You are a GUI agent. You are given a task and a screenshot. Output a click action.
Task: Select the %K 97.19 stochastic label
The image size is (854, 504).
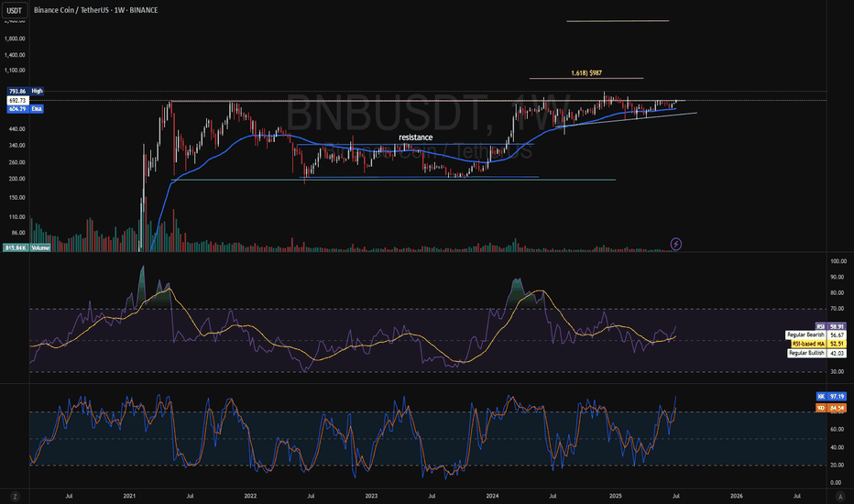[831, 397]
